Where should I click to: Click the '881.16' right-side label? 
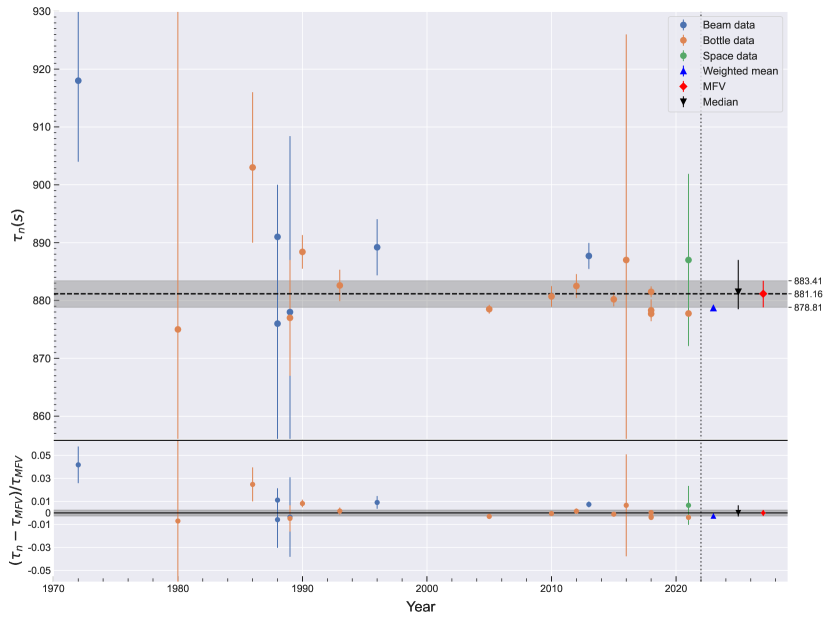click(808, 294)
